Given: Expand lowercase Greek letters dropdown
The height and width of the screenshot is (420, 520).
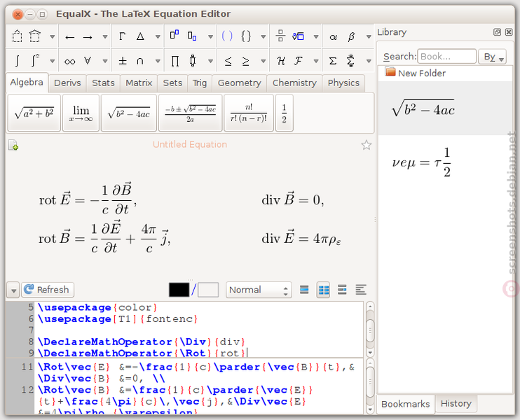Looking at the screenshot, I should click(369, 37).
